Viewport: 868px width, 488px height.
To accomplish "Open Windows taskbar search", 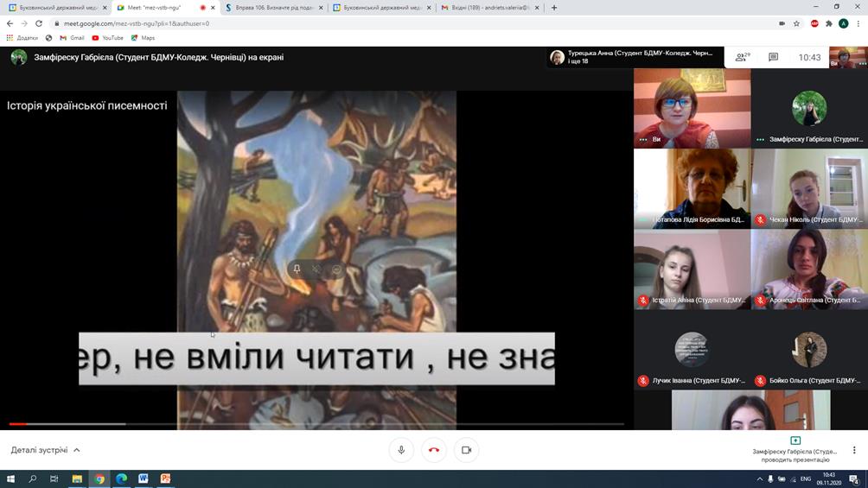I will (32, 478).
